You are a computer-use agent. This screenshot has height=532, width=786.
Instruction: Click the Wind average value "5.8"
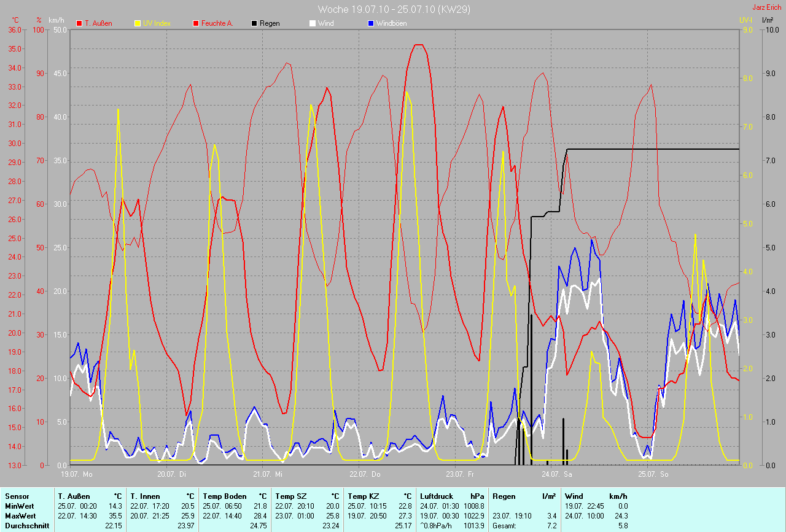click(622, 526)
